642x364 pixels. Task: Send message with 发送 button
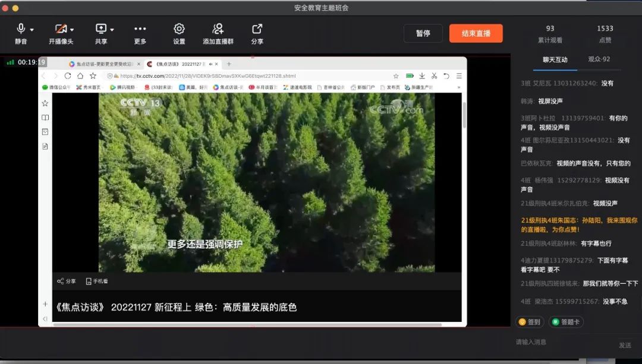coord(625,345)
